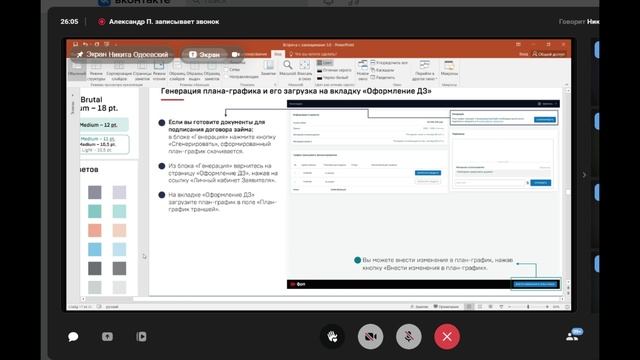Click 'Medium – 12 pt.' sample box
The width and height of the screenshot is (640, 360).
tap(104, 125)
